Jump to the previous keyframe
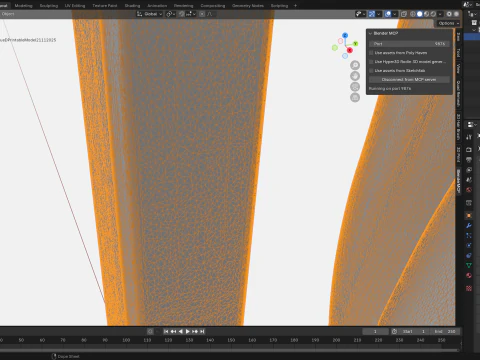480x360 pixels. click(173, 331)
